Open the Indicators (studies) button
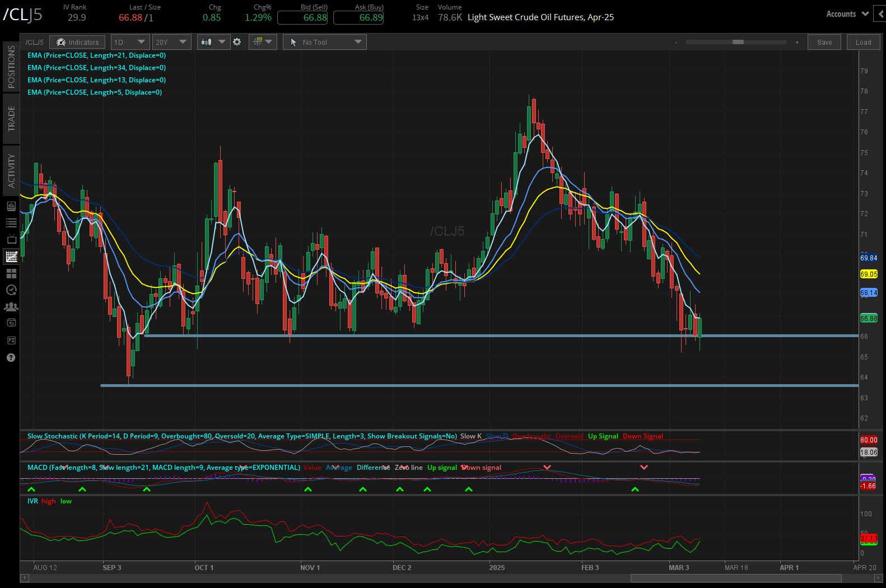The width and height of the screenshot is (886, 588). [x=77, y=42]
